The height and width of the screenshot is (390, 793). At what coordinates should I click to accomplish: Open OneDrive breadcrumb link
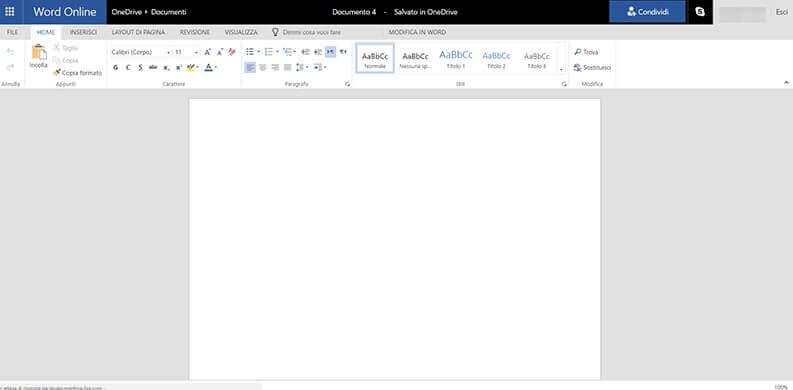126,12
